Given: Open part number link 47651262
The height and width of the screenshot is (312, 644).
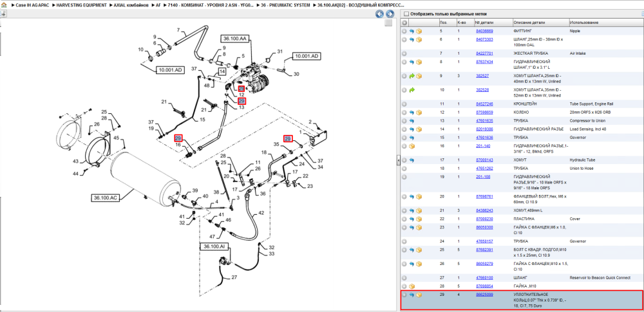Looking at the screenshot, I should point(484,169).
